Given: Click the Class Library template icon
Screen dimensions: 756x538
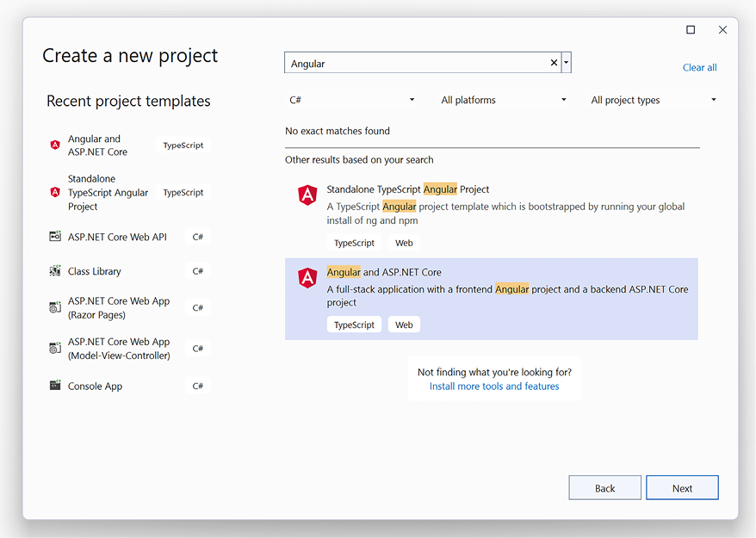Looking at the screenshot, I should (x=55, y=271).
